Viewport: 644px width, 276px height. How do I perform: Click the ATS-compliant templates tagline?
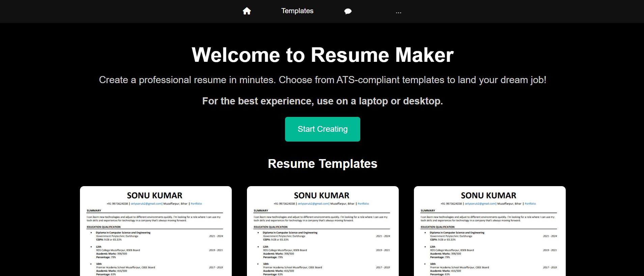tap(322, 80)
